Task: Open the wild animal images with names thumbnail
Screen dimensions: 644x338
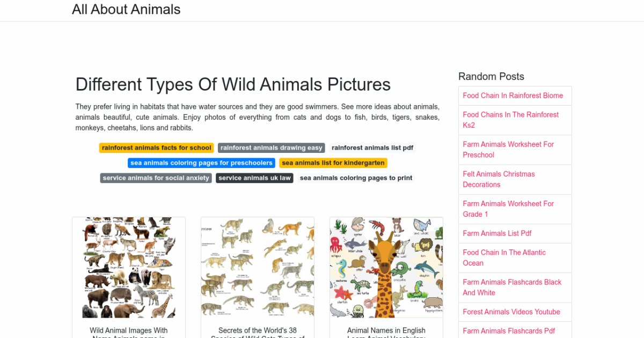Action: click(129, 268)
